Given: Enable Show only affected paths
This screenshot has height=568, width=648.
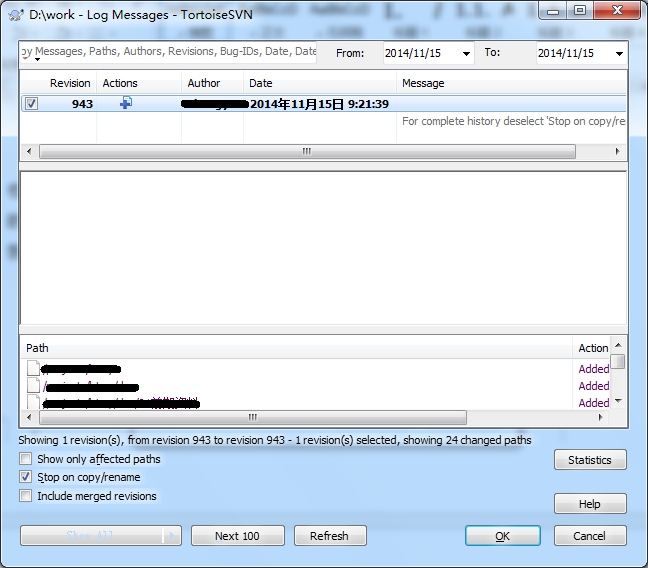Looking at the screenshot, I should click(26, 458).
